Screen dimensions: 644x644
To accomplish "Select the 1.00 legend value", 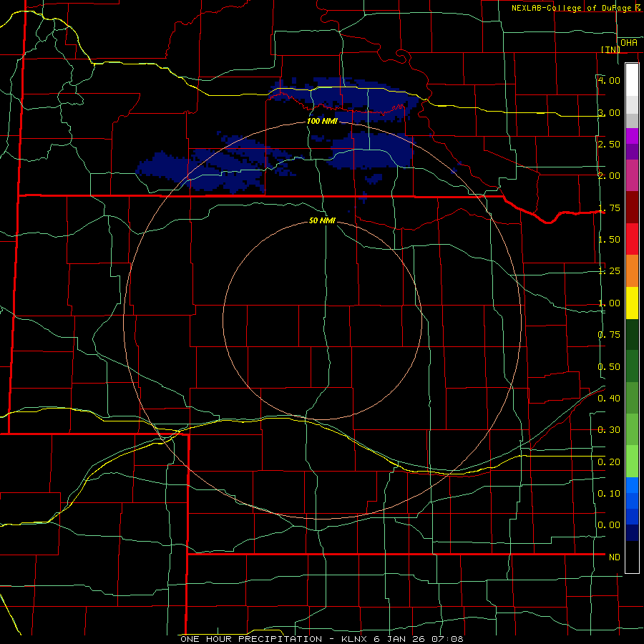I will pyautogui.click(x=609, y=303).
